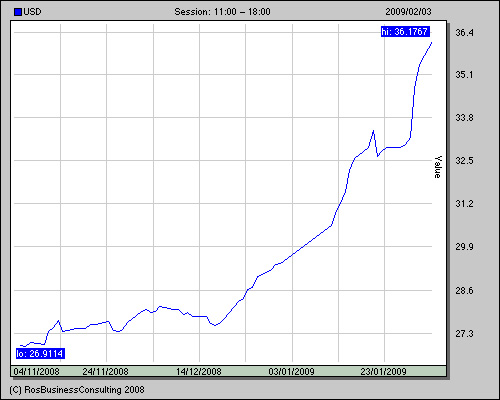Click the lo: 26.9114 marker label

40,354
